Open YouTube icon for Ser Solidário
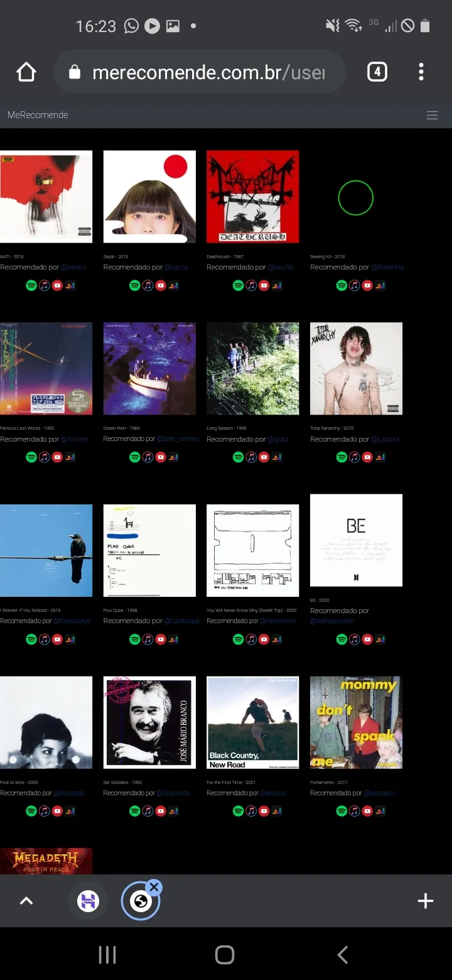 [x=161, y=811]
